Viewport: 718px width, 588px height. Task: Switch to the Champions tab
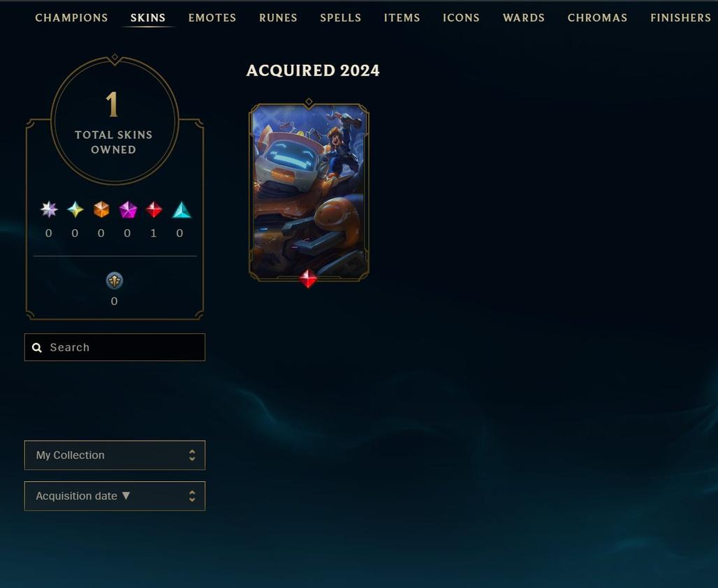pos(71,18)
